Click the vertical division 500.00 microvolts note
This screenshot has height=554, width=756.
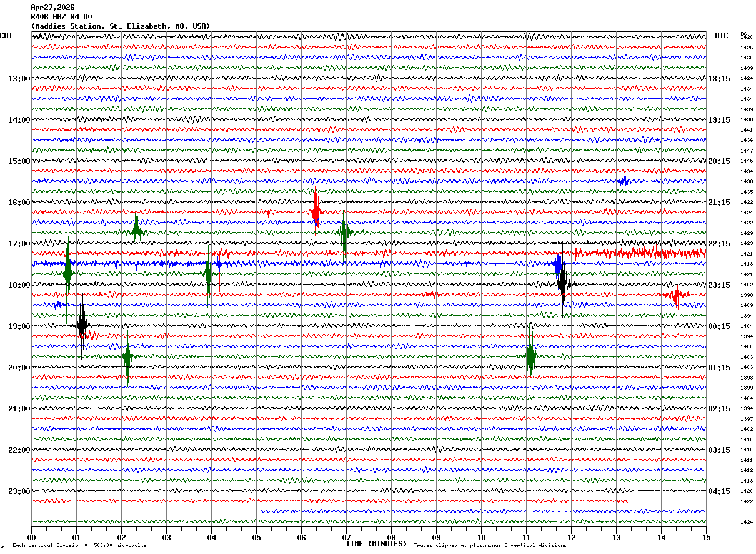click(79, 546)
